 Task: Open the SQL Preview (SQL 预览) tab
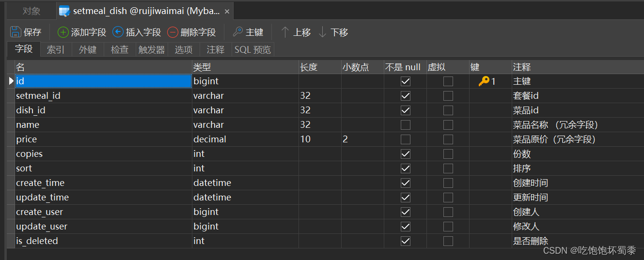(x=253, y=49)
